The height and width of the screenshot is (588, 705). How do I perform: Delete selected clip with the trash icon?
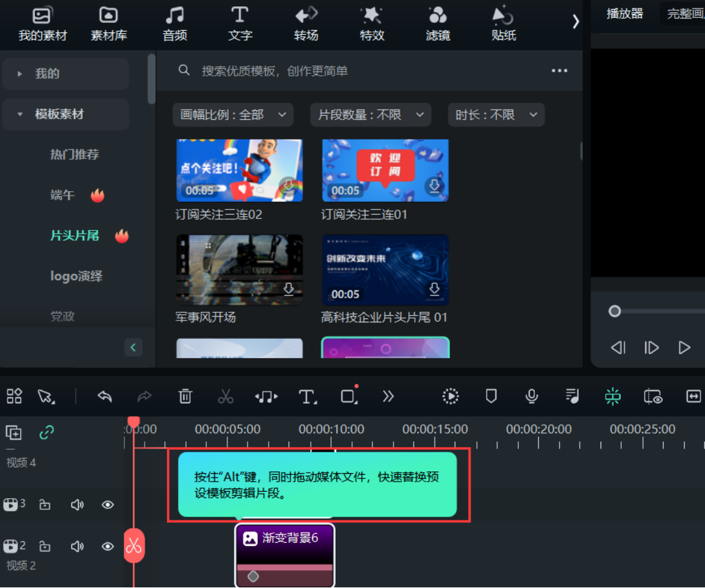185,396
